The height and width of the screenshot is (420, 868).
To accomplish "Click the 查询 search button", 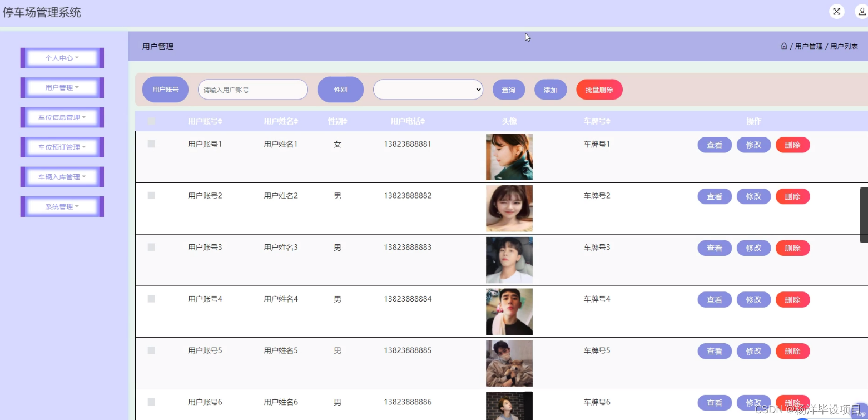I will [508, 89].
